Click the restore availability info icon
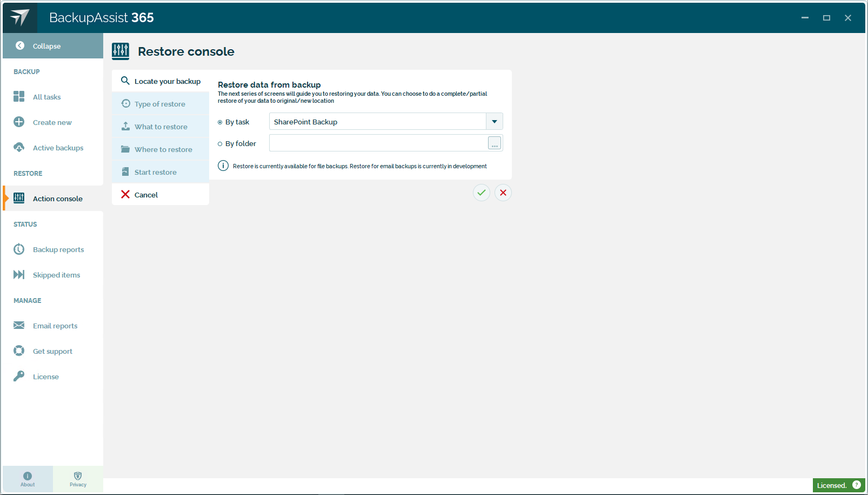The width and height of the screenshot is (868, 495). pos(223,166)
